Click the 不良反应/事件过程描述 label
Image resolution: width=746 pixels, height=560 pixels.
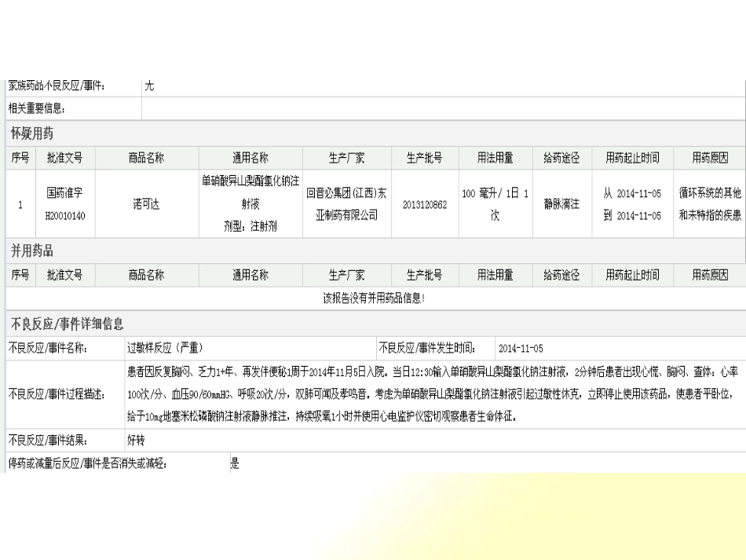tap(56, 394)
